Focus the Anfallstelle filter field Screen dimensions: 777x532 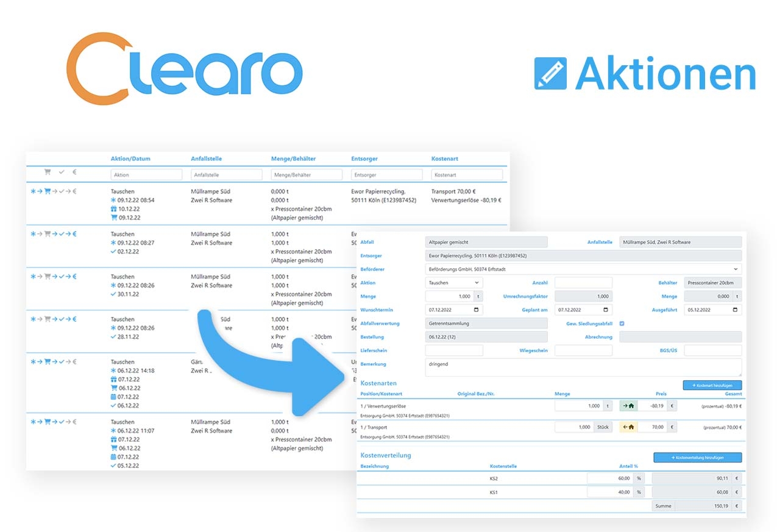pyautogui.click(x=227, y=175)
